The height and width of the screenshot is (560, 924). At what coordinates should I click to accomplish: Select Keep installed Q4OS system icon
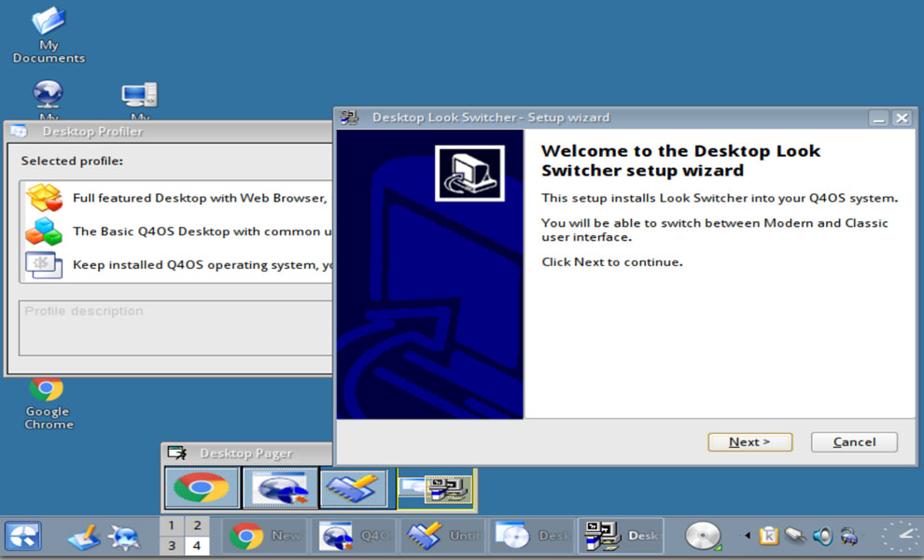pos(44,265)
